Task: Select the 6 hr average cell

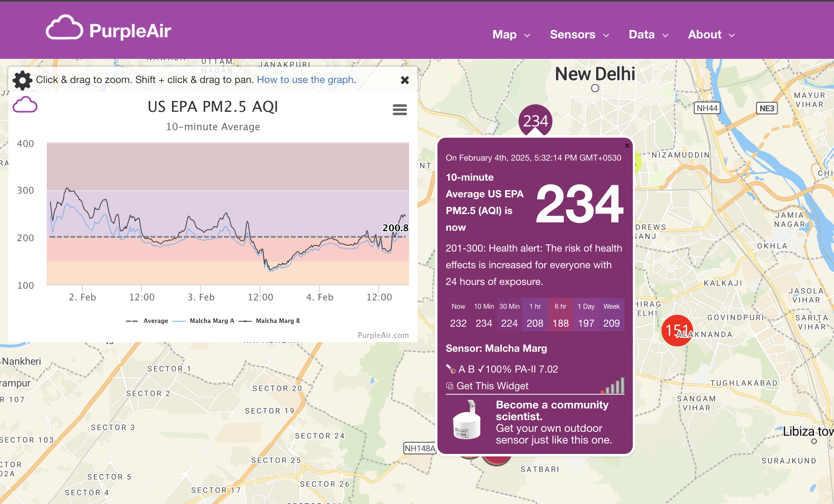Action: (560, 315)
